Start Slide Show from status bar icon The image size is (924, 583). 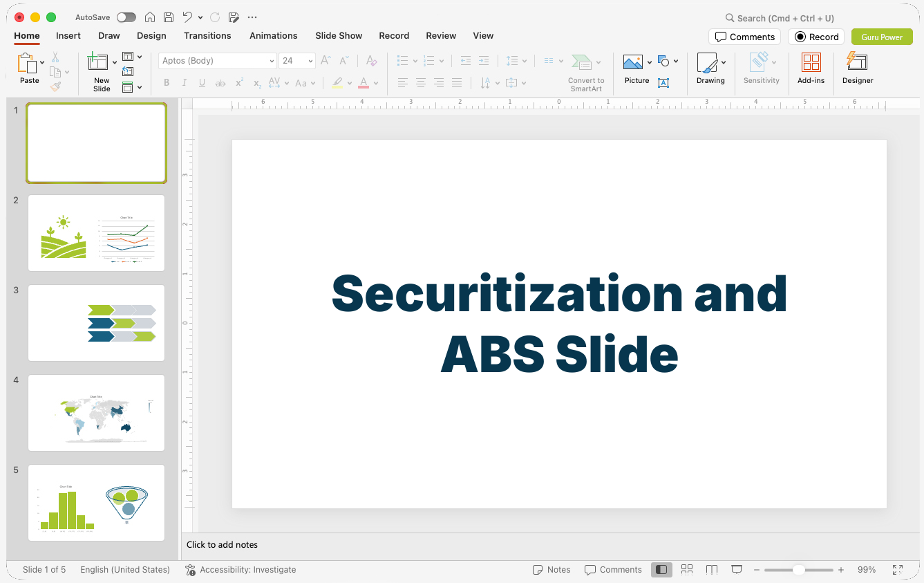pyautogui.click(x=737, y=570)
